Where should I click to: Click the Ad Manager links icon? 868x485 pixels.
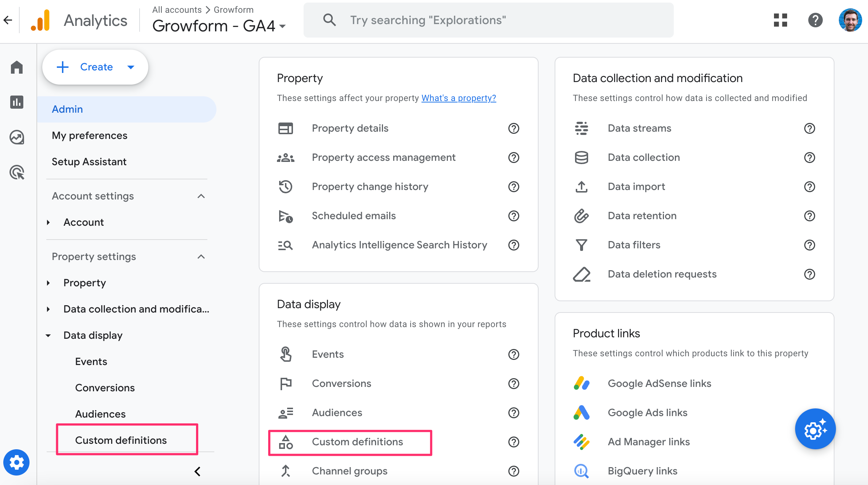coord(582,442)
